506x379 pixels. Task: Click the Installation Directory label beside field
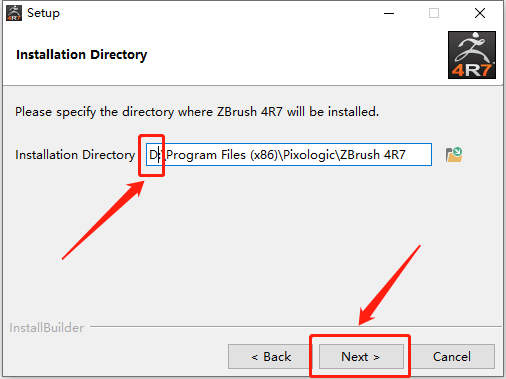click(x=75, y=155)
